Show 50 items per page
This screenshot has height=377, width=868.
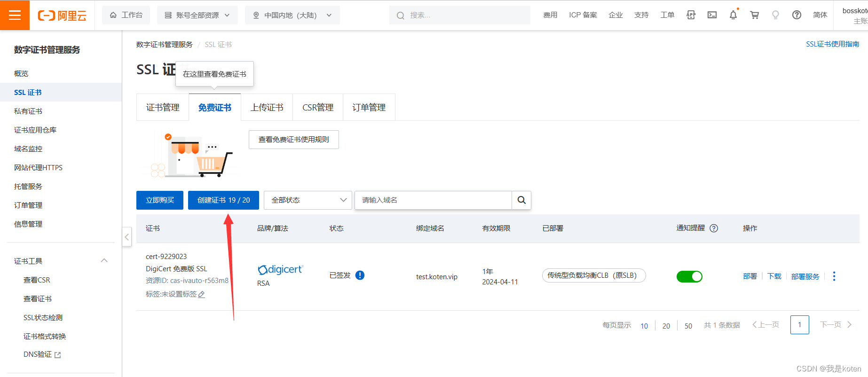688,326
